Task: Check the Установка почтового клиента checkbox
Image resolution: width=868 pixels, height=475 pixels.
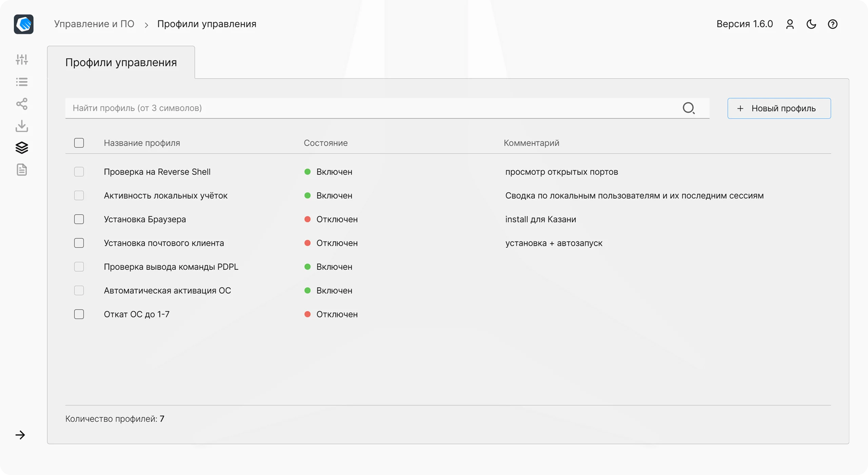Action: pos(79,243)
